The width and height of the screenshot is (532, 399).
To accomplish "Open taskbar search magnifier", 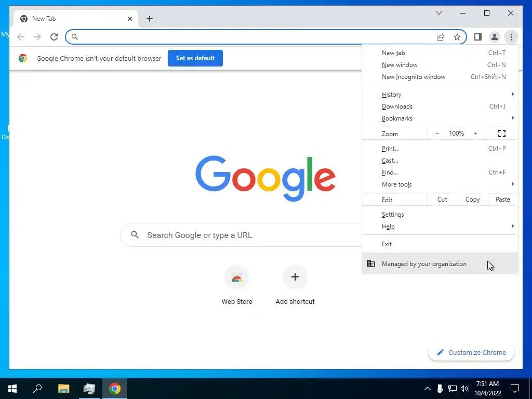I will [x=37, y=389].
